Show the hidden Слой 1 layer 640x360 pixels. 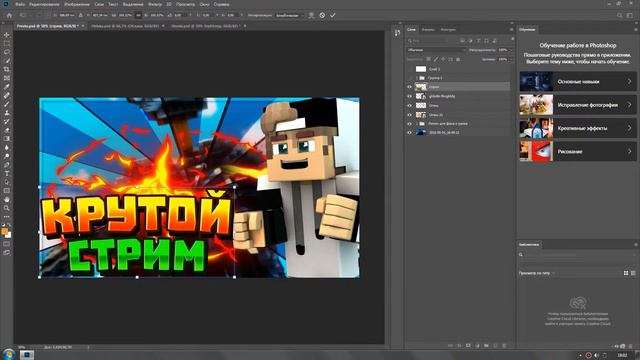tap(409, 69)
